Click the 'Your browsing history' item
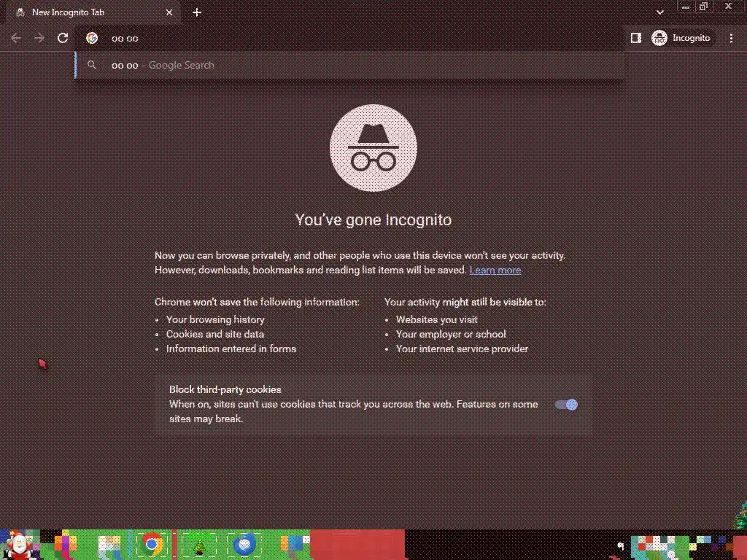747x560 pixels. 215,319
